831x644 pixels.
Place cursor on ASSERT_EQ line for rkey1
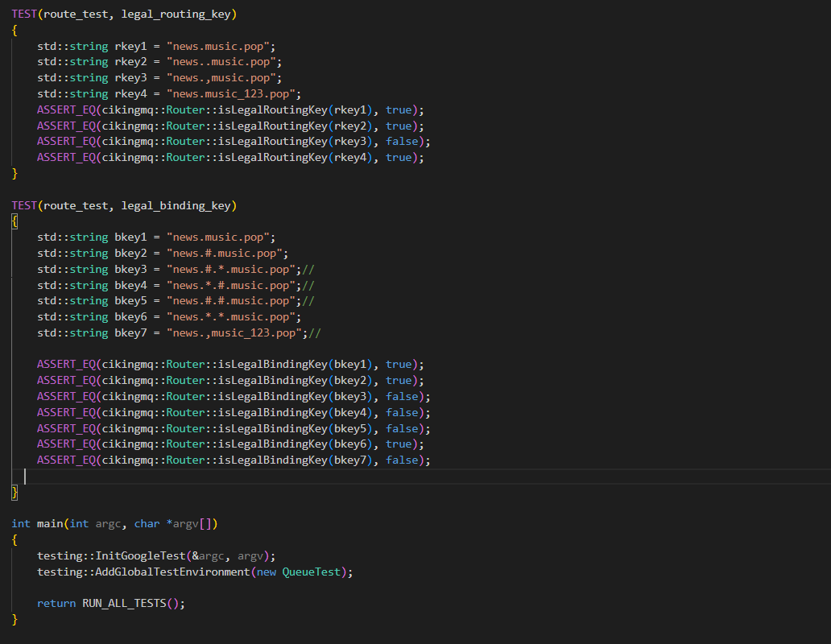coord(230,110)
